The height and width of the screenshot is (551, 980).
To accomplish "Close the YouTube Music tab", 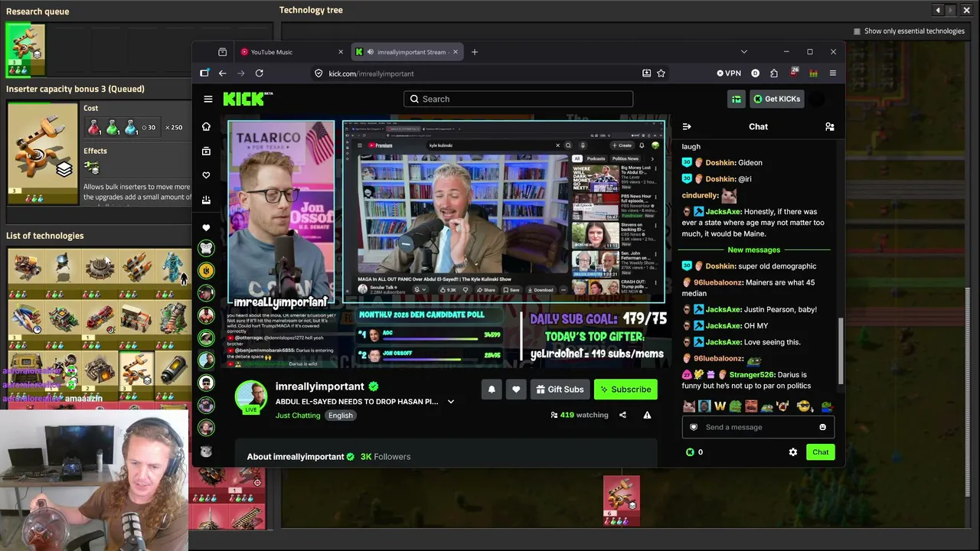I will (x=341, y=52).
